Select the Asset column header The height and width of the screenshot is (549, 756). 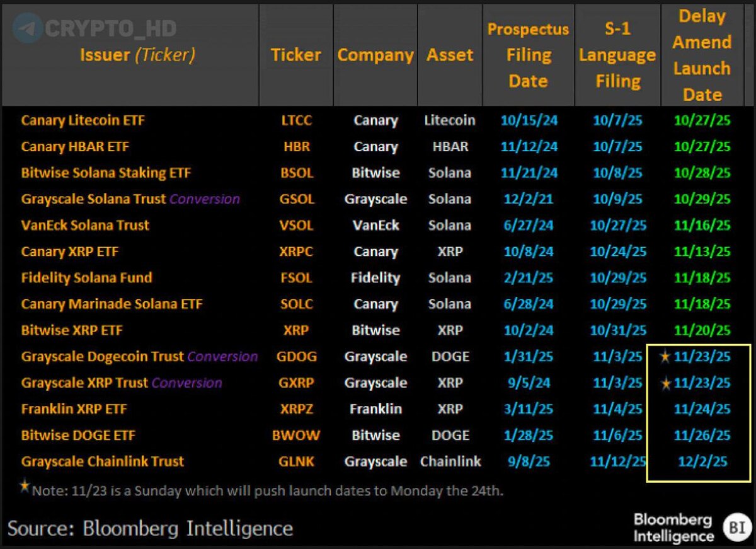click(x=450, y=55)
